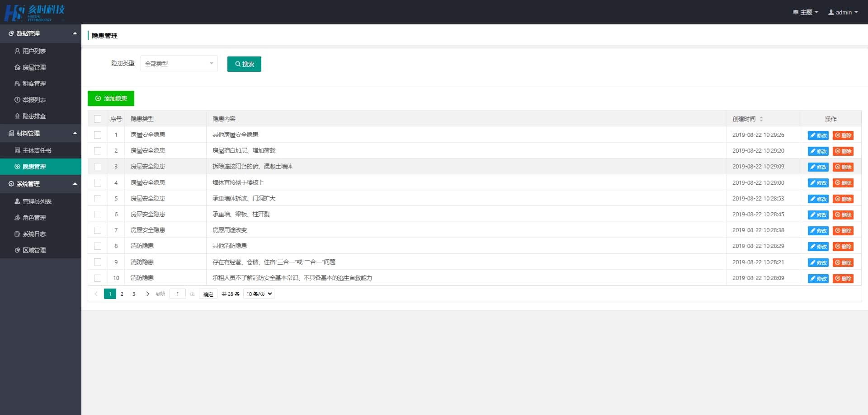Delete row 10 dated 10:28:09
The height and width of the screenshot is (415, 868).
pyautogui.click(x=843, y=279)
